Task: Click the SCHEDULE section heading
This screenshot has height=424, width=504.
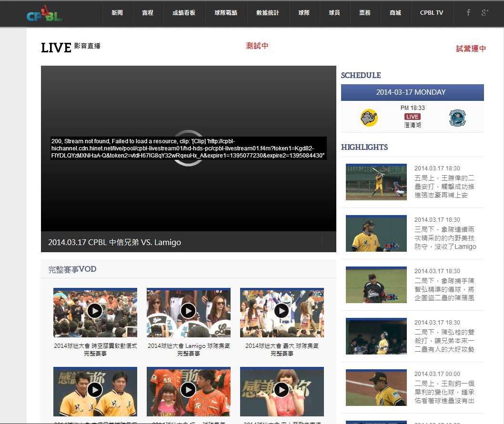Action: [361, 75]
